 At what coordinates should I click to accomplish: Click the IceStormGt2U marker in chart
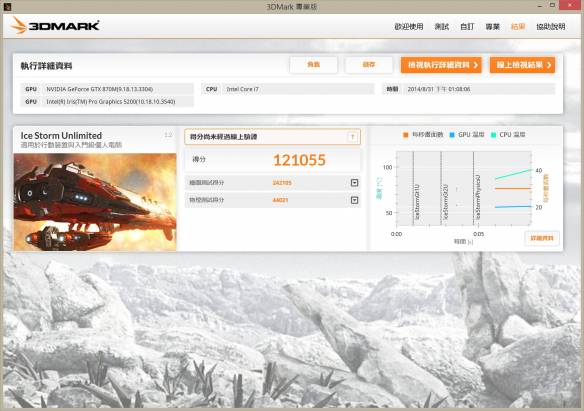[445, 201]
